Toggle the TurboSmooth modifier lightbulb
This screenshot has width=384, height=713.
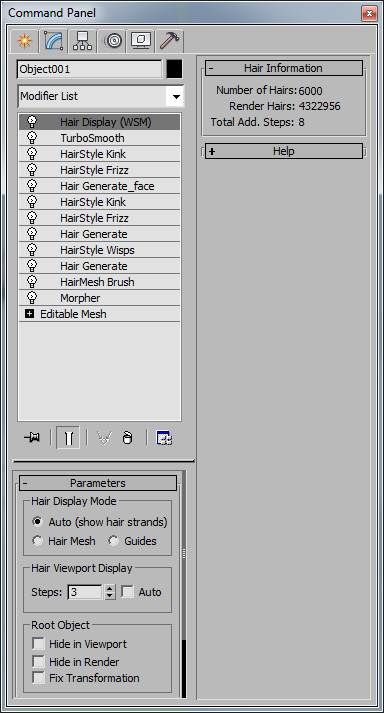tap(32, 138)
